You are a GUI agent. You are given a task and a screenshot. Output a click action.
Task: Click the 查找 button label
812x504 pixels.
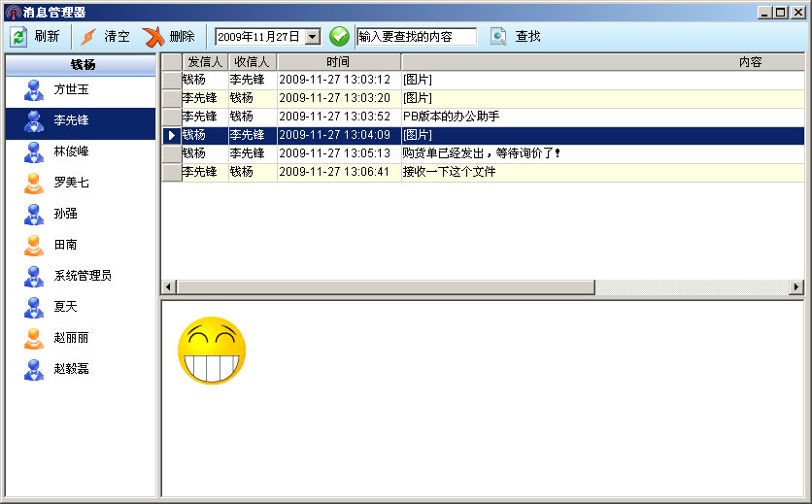click(527, 36)
